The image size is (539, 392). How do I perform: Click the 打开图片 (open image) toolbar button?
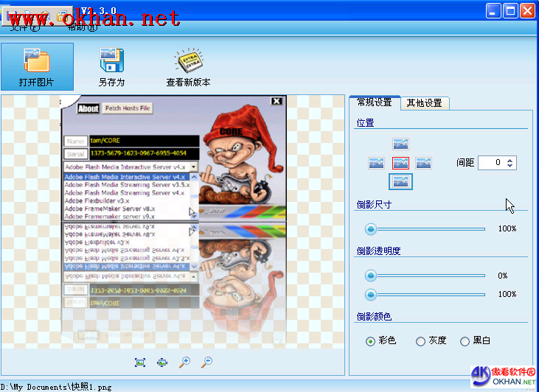click(37, 66)
